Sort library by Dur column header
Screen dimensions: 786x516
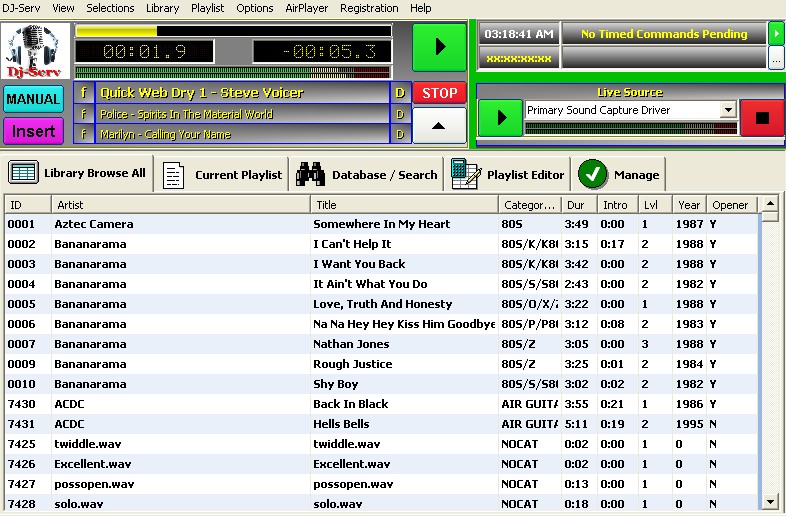point(579,205)
